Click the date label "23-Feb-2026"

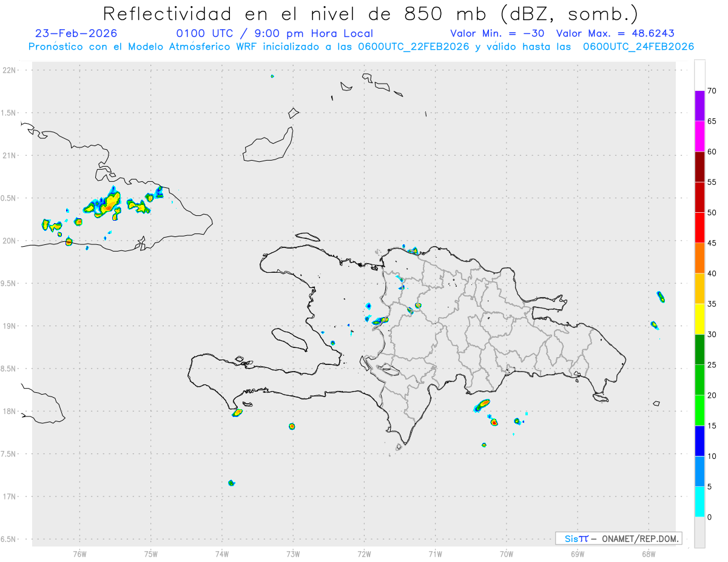tap(76, 33)
